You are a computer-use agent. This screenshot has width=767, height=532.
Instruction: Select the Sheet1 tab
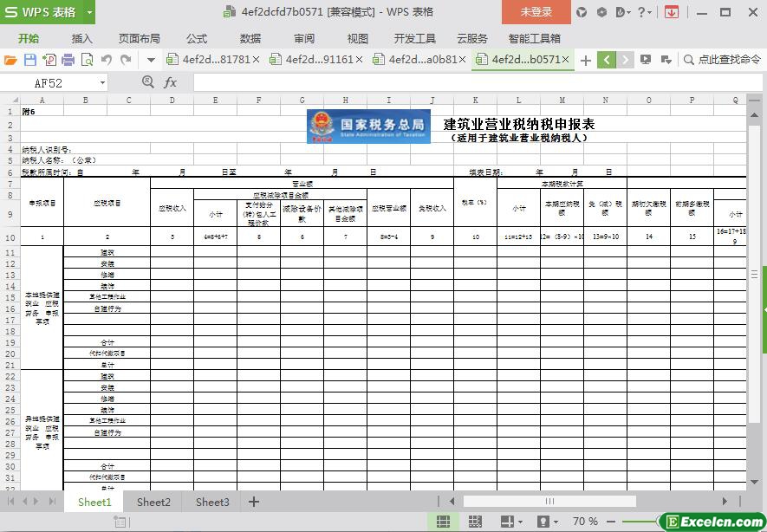[94, 503]
